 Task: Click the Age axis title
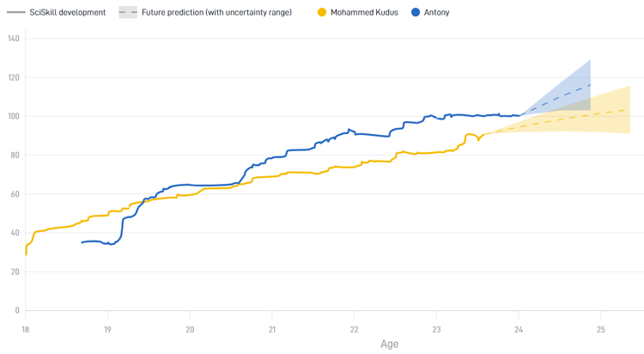coord(389,345)
